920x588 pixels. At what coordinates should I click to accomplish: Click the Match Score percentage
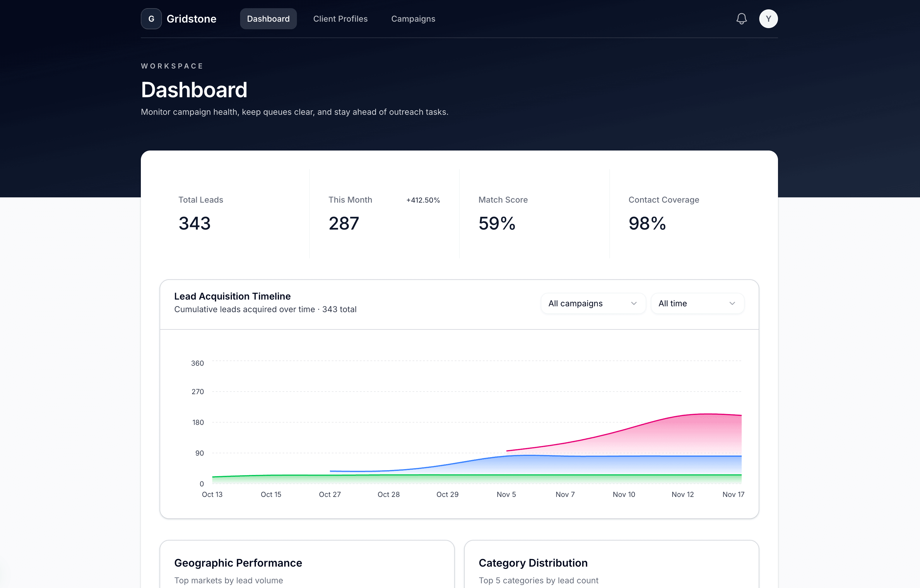[497, 223]
